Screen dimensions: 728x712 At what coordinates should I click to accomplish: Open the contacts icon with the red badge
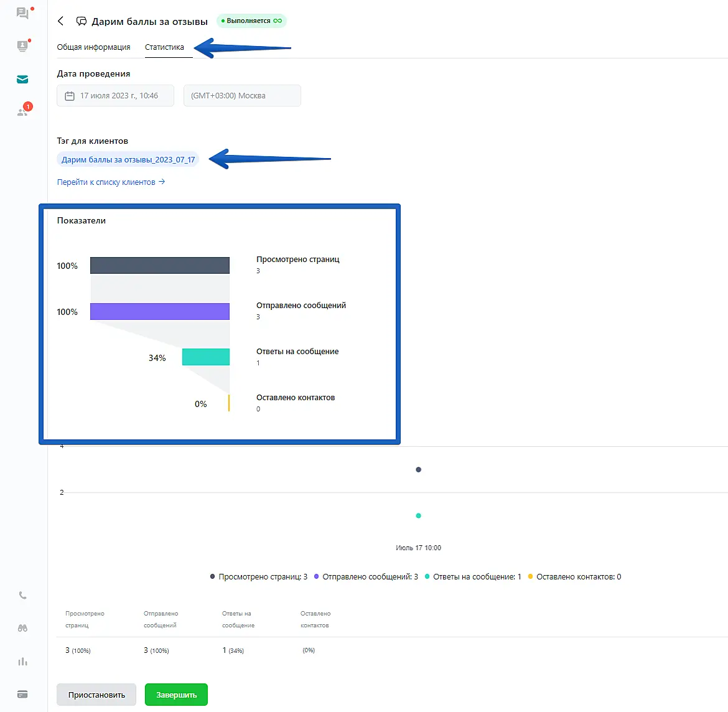point(23,111)
